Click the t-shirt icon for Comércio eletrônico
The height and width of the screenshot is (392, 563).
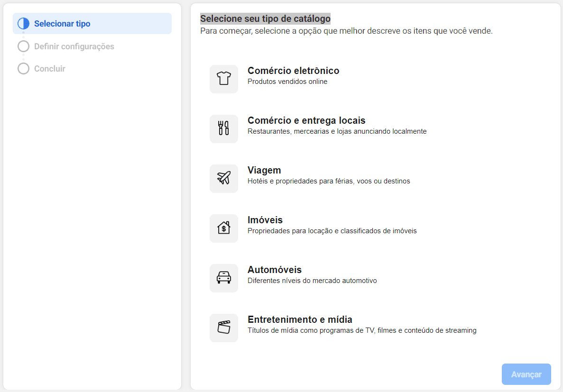coord(223,79)
